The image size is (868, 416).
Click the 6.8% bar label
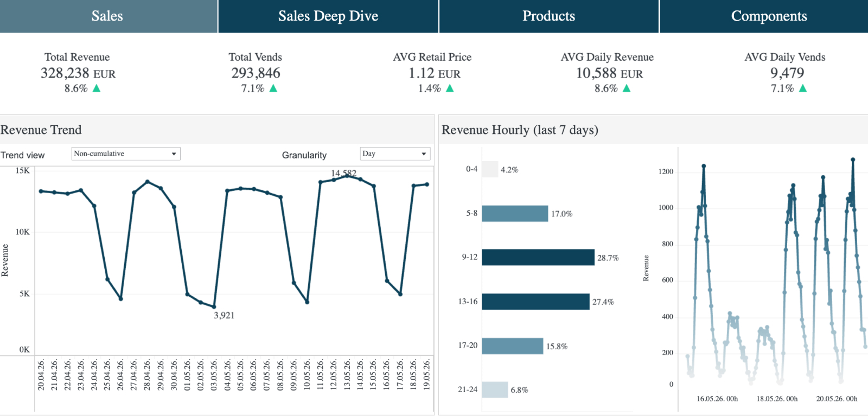(x=519, y=391)
